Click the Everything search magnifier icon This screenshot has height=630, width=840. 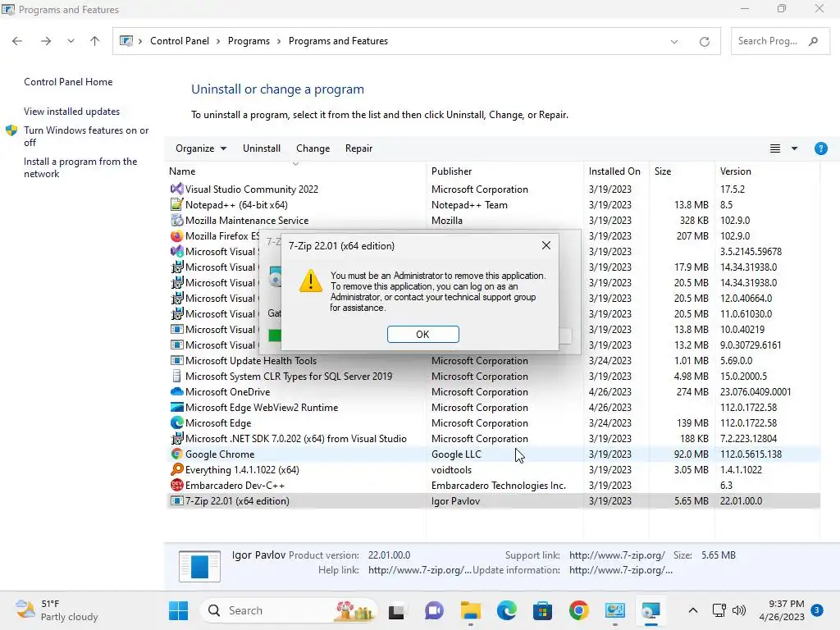[x=176, y=469]
